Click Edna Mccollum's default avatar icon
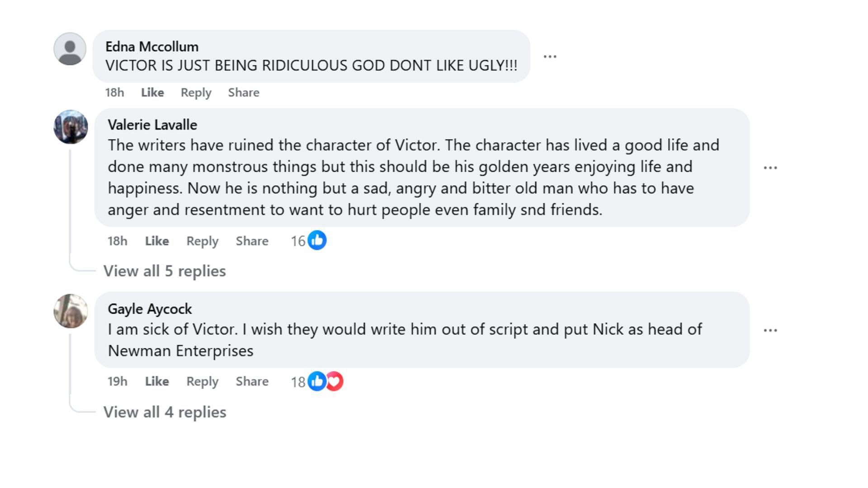 tap(70, 49)
